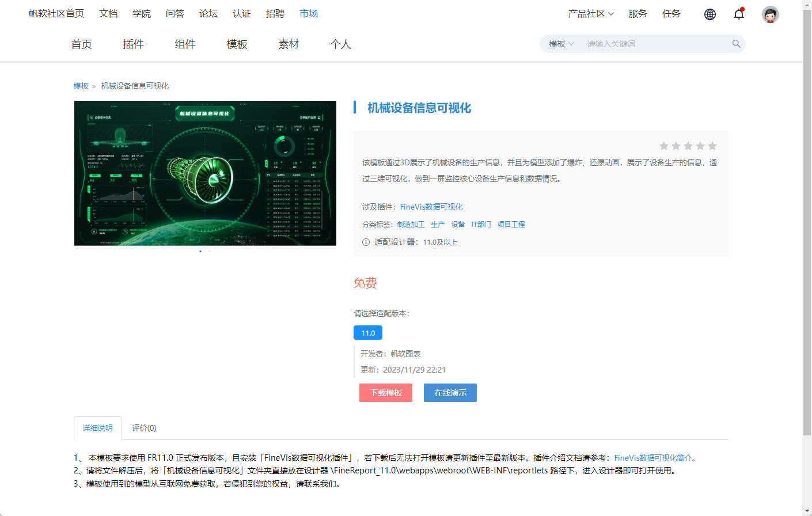
Task: Go to 帆软社区首页
Action: pos(56,14)
